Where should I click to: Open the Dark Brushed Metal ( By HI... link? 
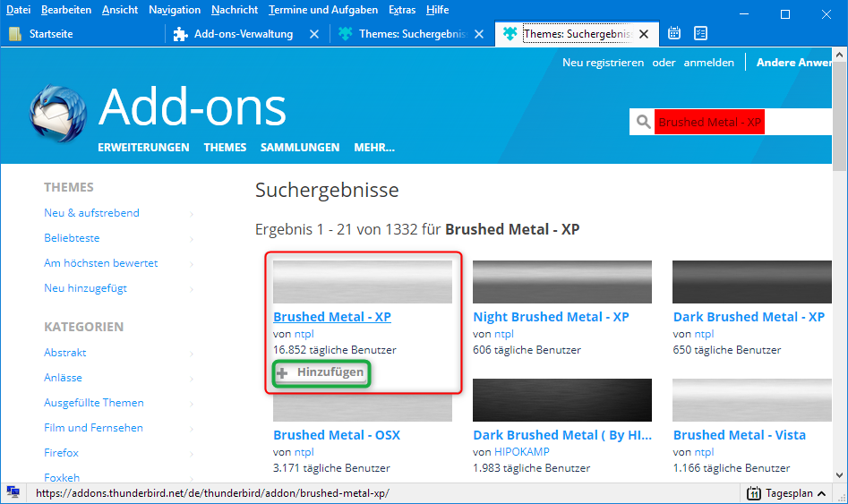[562, 435]
